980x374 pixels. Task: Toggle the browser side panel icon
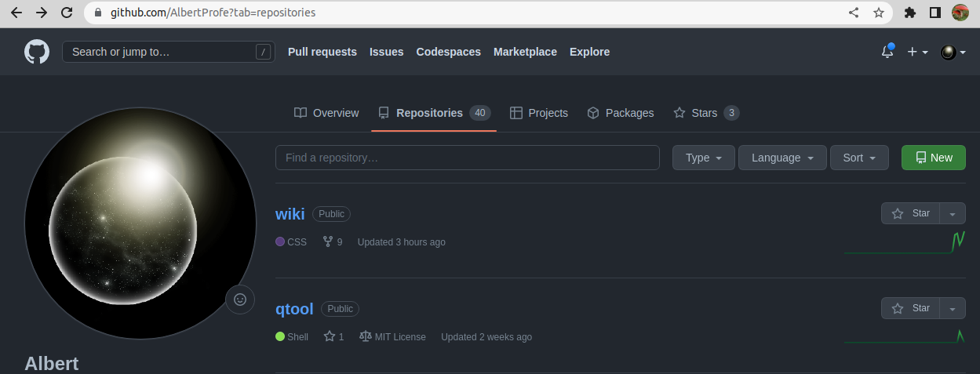point(934,13)
